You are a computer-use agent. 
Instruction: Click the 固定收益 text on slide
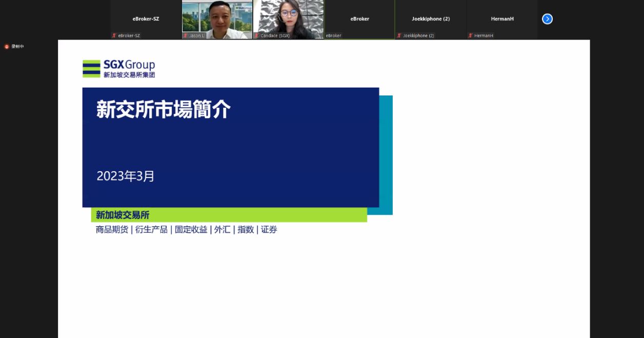pos(191,230)
